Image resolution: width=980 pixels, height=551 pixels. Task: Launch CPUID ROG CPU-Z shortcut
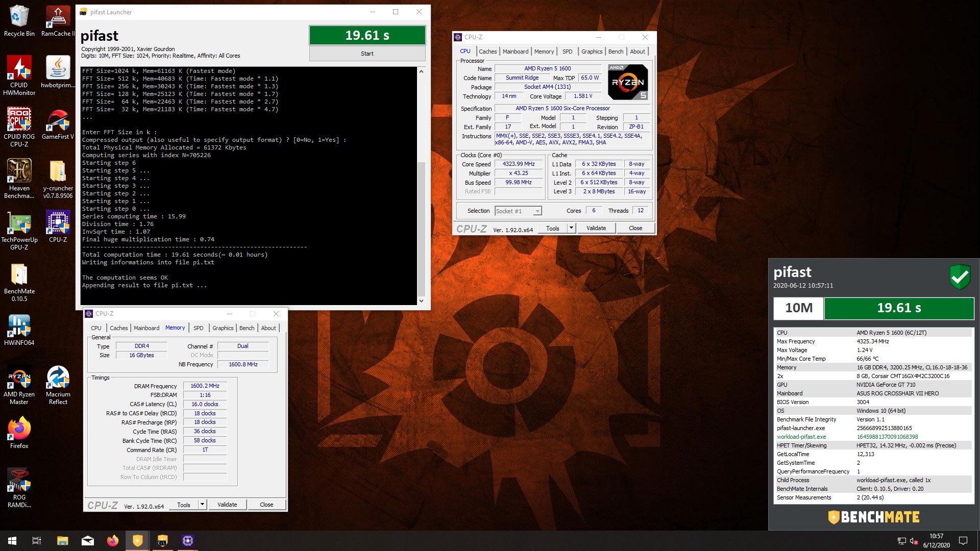(19, 127)
